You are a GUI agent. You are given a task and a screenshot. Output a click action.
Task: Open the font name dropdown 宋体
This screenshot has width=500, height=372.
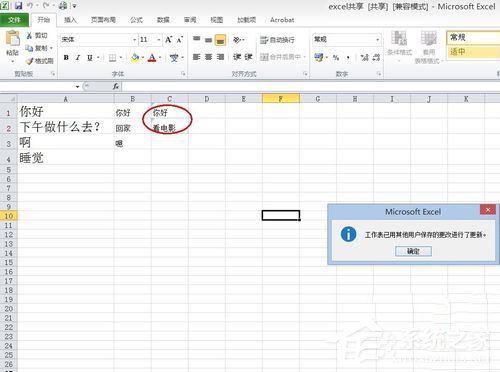135,40
